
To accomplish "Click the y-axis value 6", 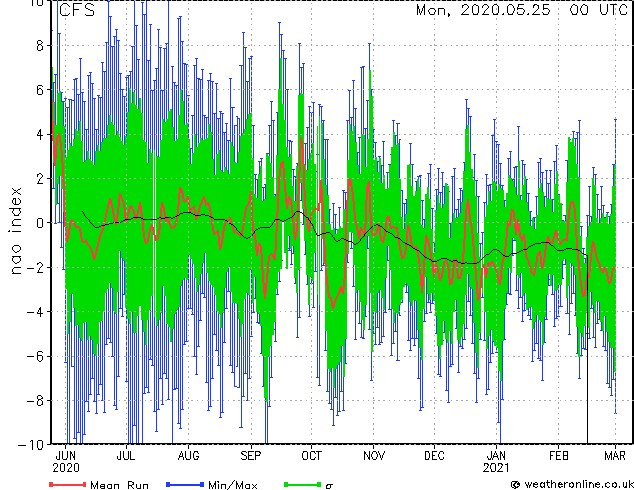I will [x=40, y=90].
